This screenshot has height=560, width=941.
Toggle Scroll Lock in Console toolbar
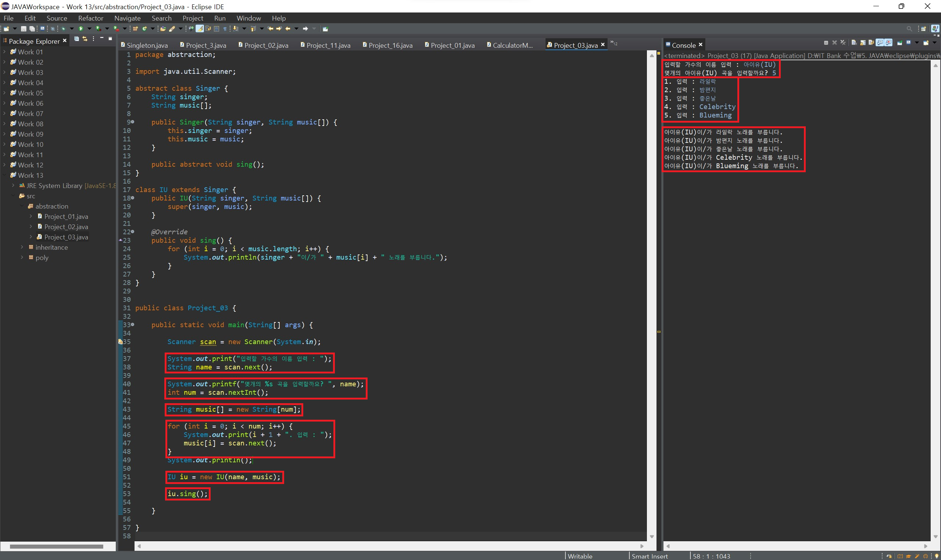863,43
